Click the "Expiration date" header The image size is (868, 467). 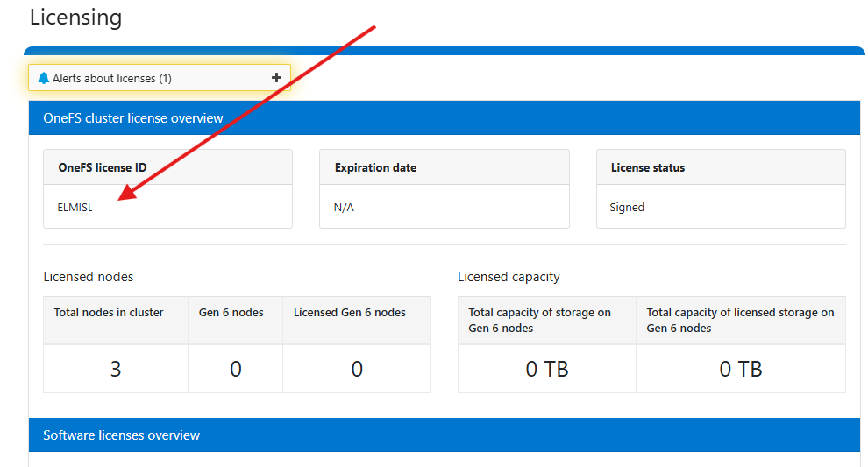pos(375,167)
